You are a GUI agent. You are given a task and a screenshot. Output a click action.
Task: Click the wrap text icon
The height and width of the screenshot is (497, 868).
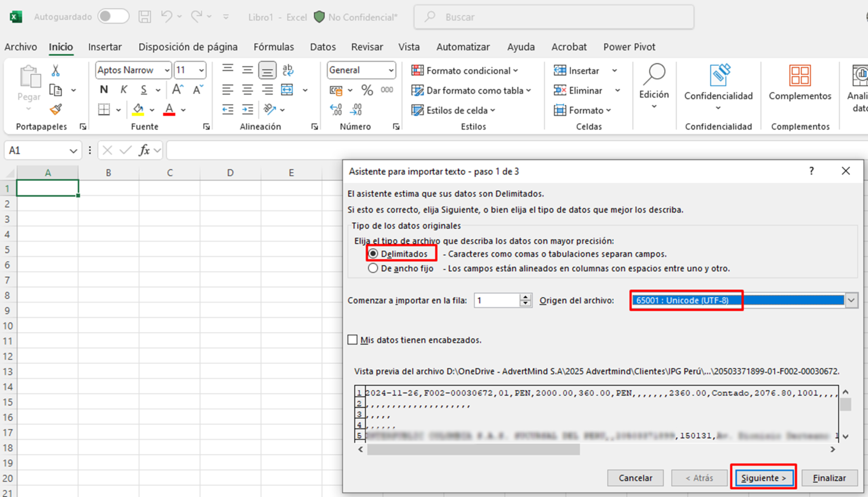click(x=288, y=70)
